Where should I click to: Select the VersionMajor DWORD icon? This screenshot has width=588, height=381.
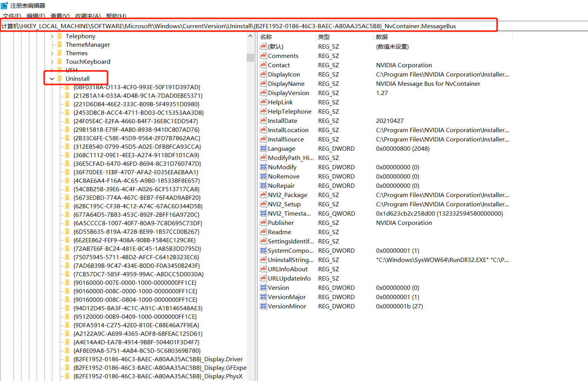point(263,297)
